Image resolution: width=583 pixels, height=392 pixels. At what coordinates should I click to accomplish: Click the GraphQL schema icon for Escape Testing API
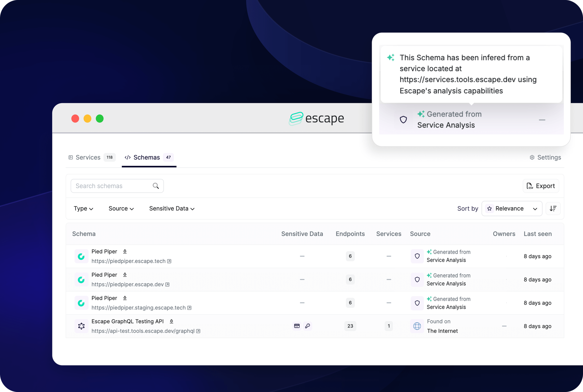pos(81,326)
